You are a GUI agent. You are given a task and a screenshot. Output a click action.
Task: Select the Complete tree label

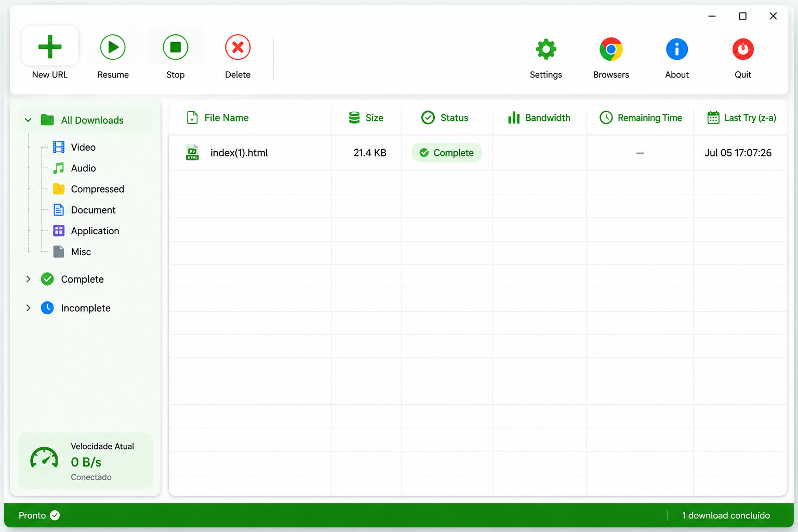(83, 279)
